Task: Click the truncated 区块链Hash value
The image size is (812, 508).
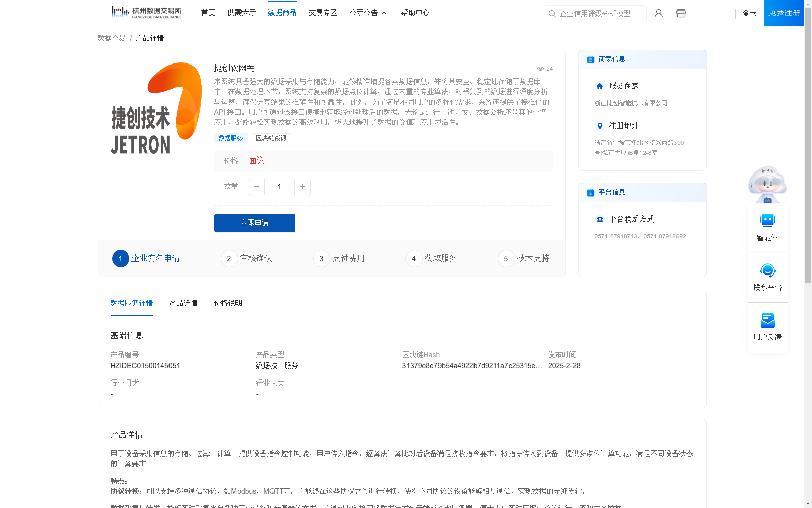Action: tap(472, 366)
